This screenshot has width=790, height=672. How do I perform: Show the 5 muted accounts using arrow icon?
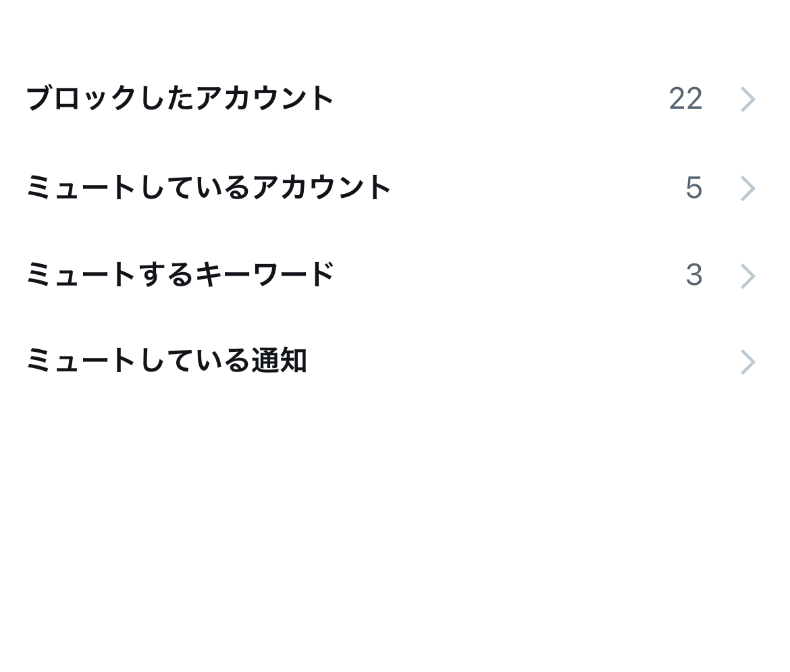click(x=747, y=188)
